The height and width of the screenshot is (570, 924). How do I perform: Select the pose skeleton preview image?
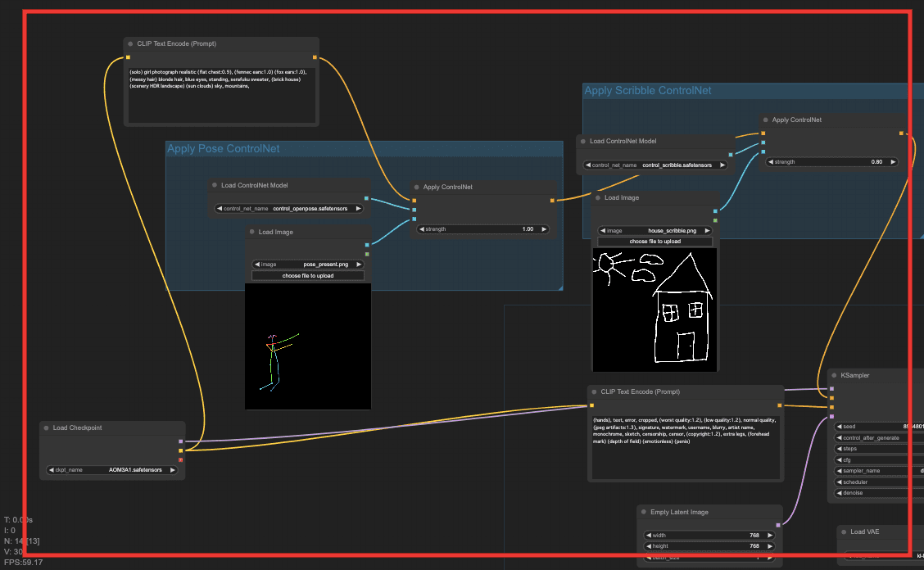(x=308, y=346)
